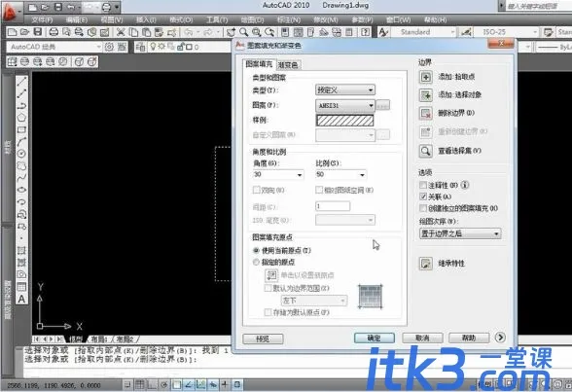
Task: Toggle 默认为边界范围 checkbox
Action: tap(268, 288)
